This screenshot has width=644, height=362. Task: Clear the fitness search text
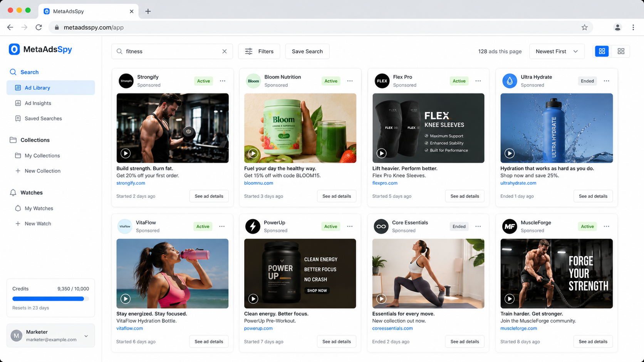[x=225, y=52]
